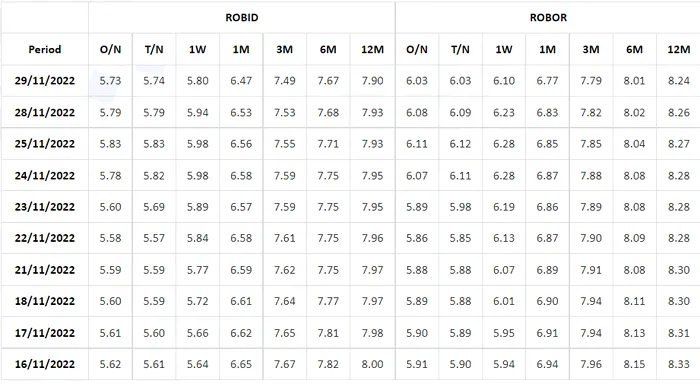The image size is (700, 387).
Task: Select ROBID O/N value 5.73
Action: click(110, 81)
